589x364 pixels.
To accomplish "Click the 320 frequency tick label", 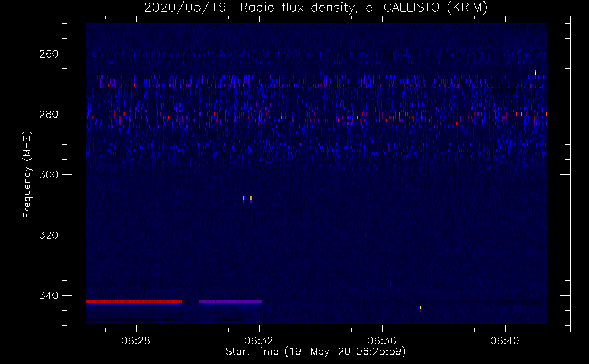I will point(48,235).
